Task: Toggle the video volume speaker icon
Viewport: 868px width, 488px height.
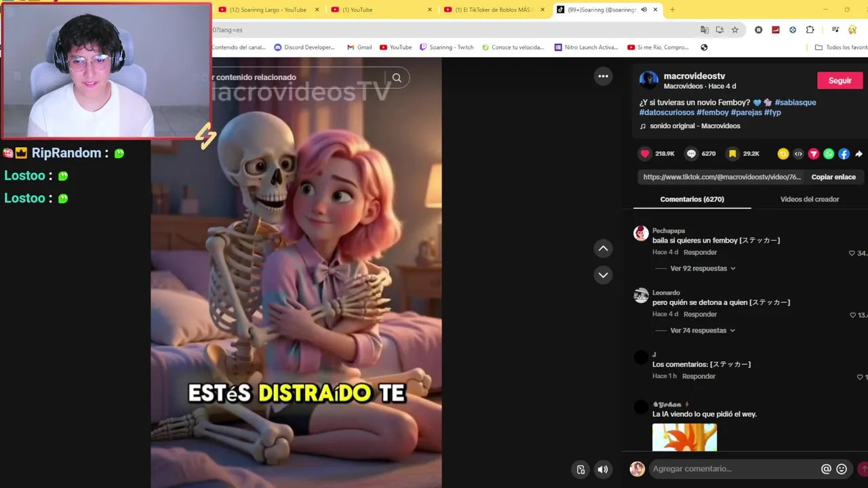Action: [603, 469]
